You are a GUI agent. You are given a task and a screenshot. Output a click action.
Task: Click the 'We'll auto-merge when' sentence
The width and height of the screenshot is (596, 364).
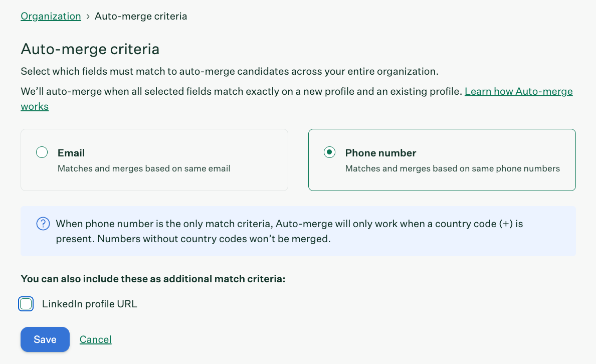click(241, 92)
